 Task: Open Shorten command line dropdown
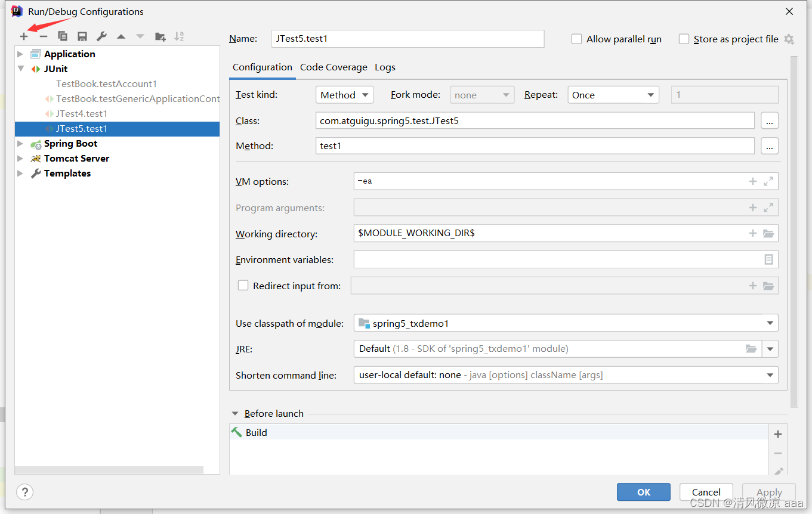(566, 375)
